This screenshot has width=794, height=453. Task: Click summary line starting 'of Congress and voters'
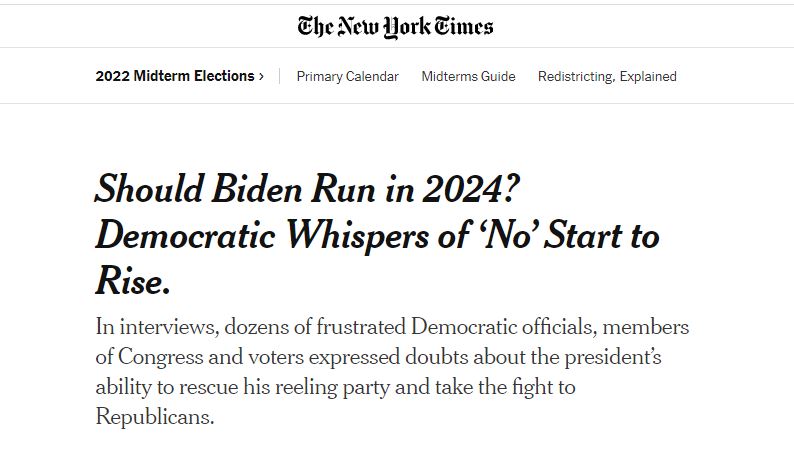378,357
